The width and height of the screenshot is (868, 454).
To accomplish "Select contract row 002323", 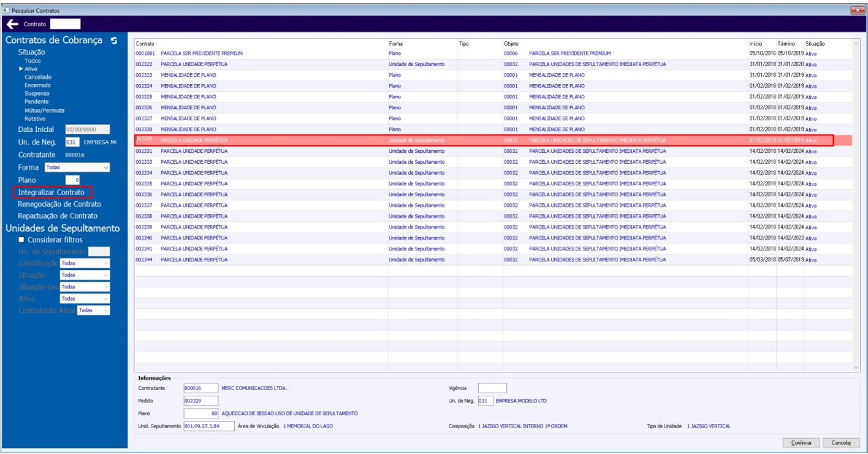I will point(493,75).
